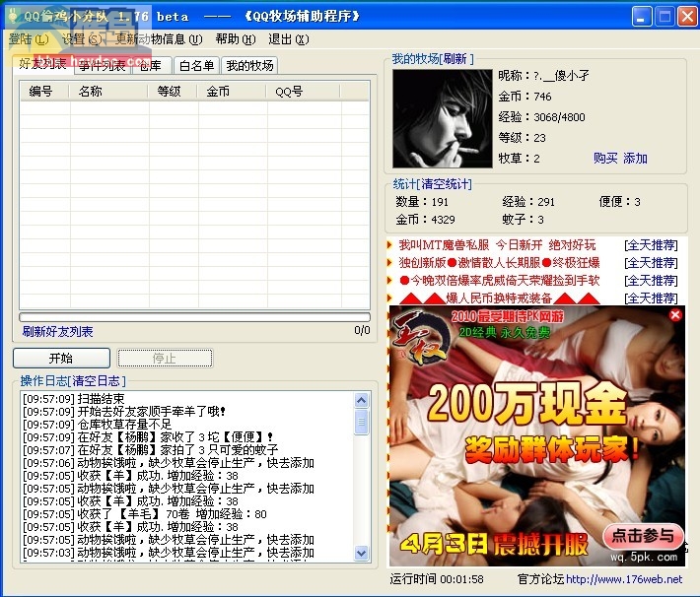The height and width of the screenshot is (597, 700).
Task: Open the 设置(S) menu
Action: [x=82, y=39]
